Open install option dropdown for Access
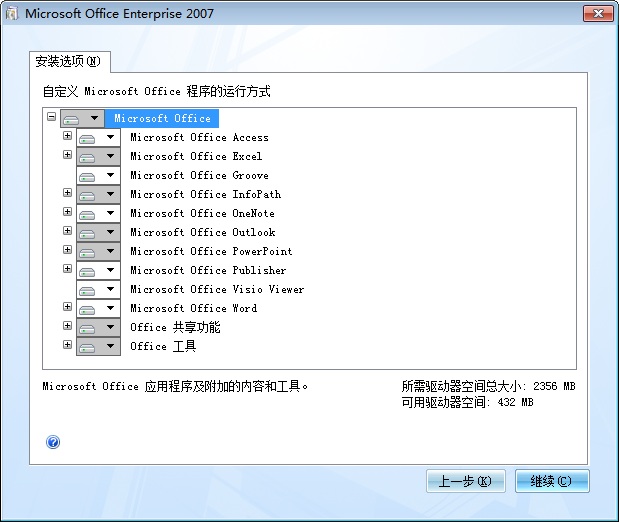 tap(98, 137)
